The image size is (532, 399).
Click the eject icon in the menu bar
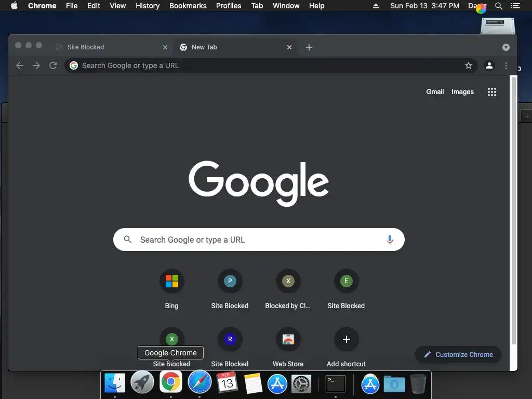(x=376, y=6)
